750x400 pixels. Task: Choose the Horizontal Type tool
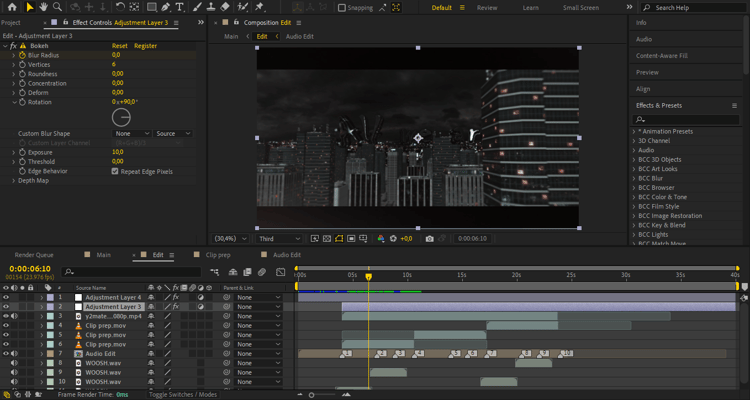point(179,7)
